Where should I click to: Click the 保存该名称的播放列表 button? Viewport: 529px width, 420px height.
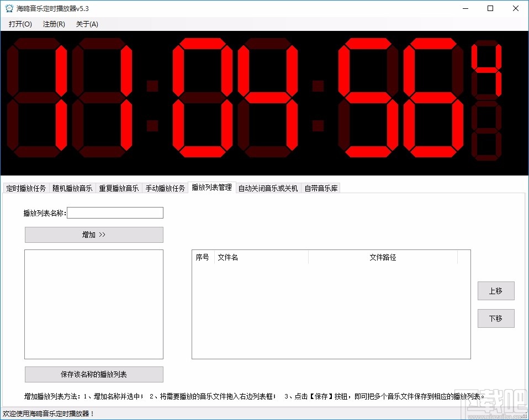click(x=93, y=374)
